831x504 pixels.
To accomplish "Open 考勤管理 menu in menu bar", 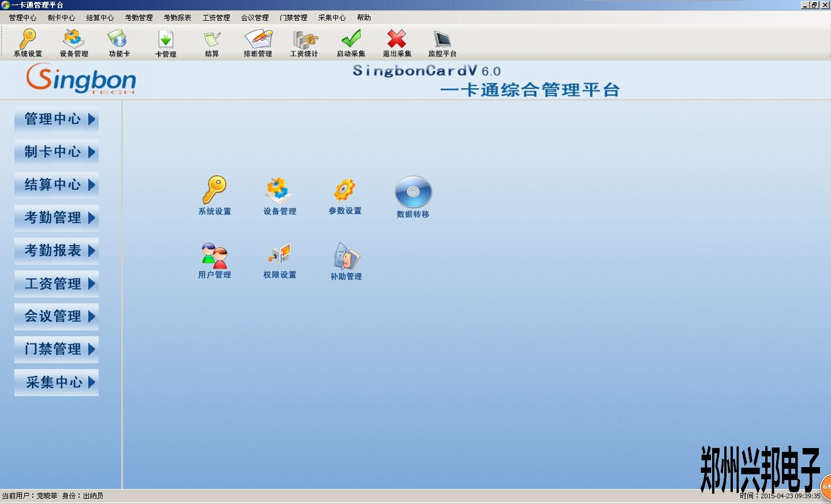I will tap(138, 18).
